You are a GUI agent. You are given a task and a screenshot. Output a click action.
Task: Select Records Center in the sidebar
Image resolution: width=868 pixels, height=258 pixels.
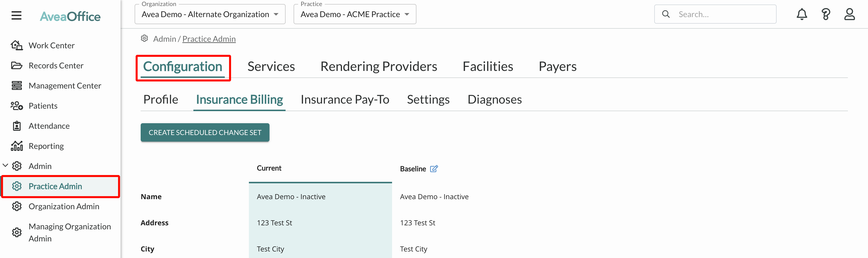pyautogui.click(x=56, y=65)
